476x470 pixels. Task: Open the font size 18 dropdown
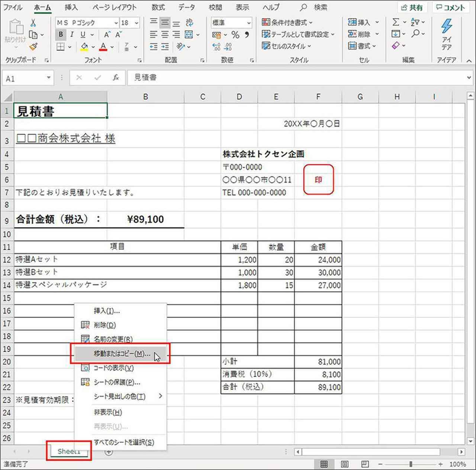click(x=136, y=23)
